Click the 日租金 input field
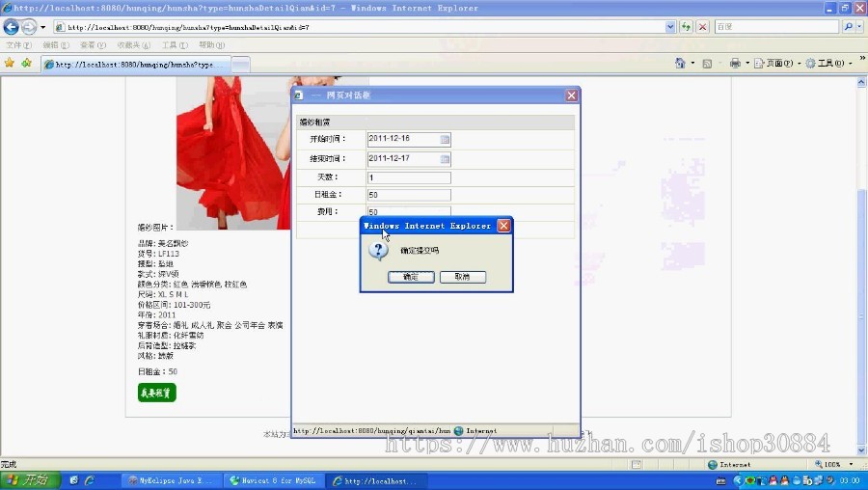Viewport: 868px width, 490px height. click(409, 195)
